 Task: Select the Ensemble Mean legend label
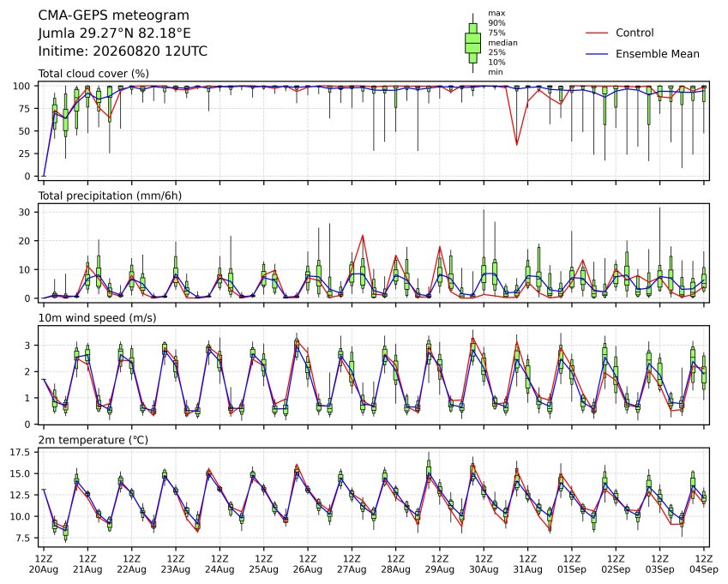click(658, 54)
